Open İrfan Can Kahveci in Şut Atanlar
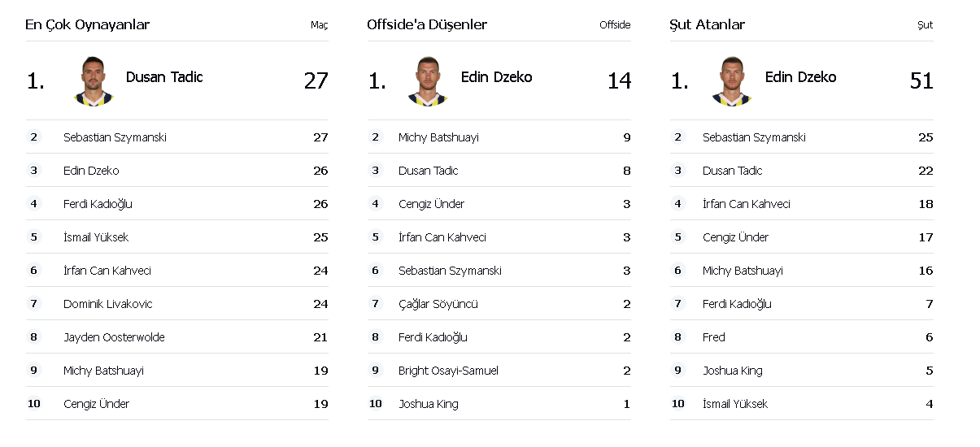The width and height of the screenshot is (980, 447). (747, 204)
